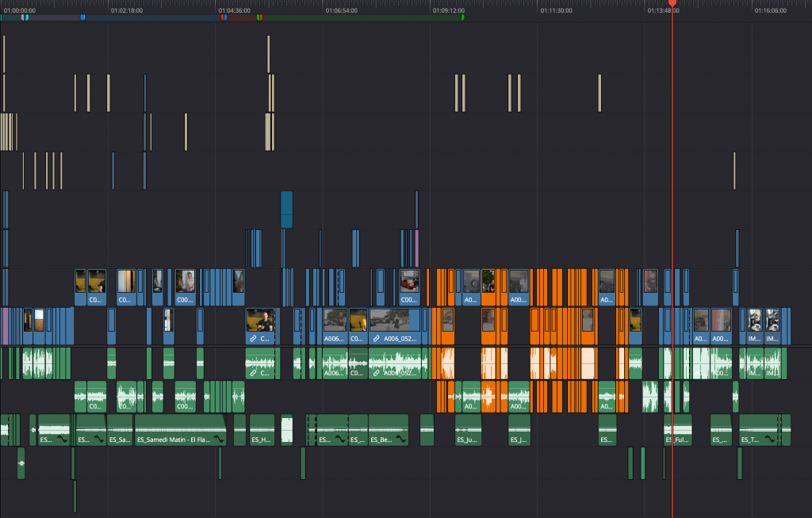Click the curve icon on ES_Samedi Matin clip
Image resolution: width=812 pixels, height=518 pixels.
point(219,439)
